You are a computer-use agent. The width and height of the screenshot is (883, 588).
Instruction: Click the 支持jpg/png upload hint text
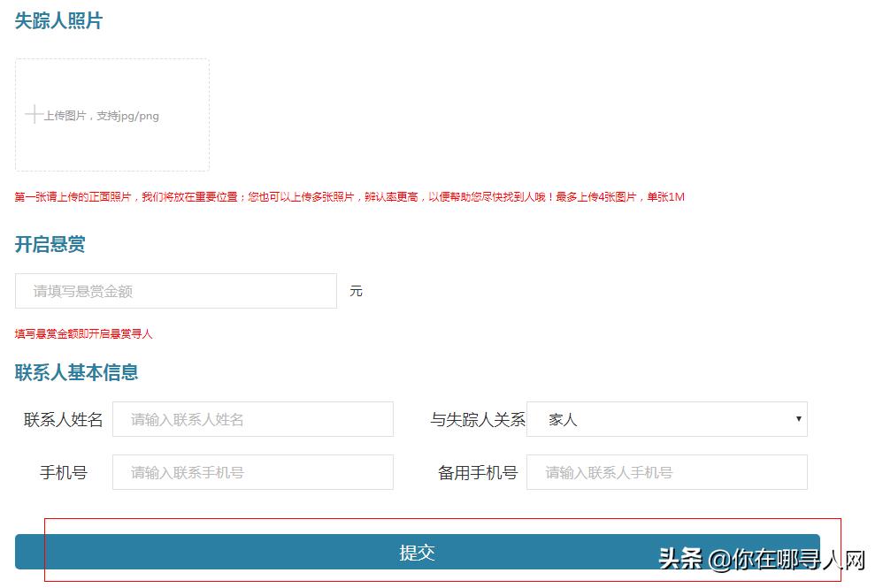tap(99, 115)
